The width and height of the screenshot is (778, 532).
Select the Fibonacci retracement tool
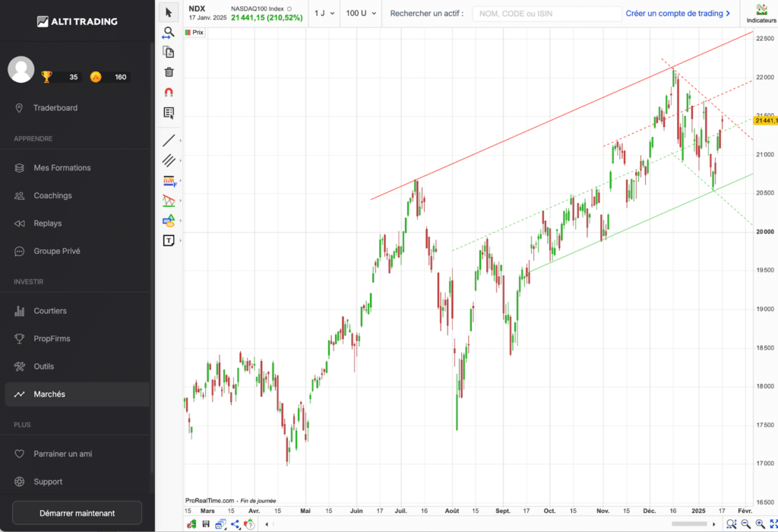pyautogui.click(x=169, y=181)
